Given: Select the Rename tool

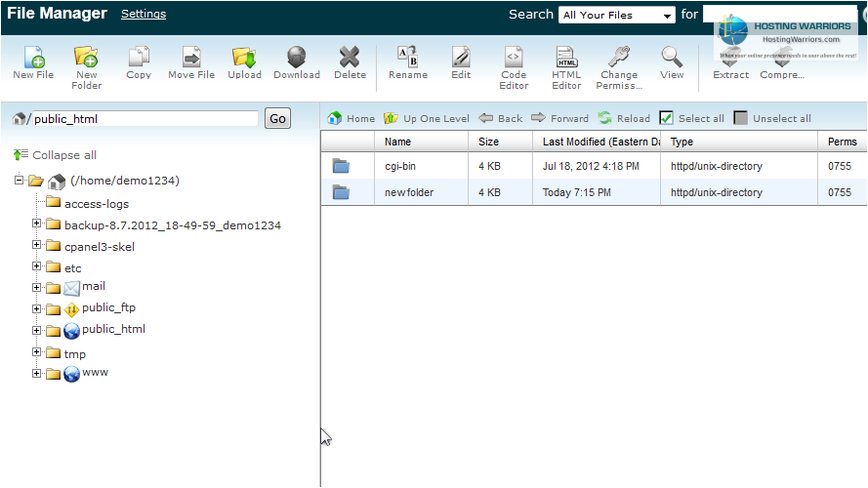Looking at the screenshot, I should click(x=408, y=57).
